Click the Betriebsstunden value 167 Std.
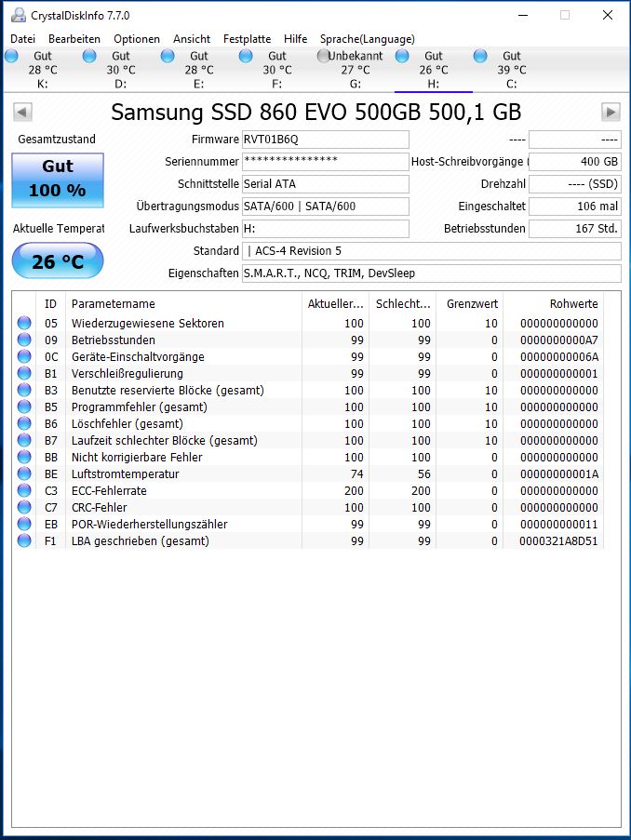The height and width of the screenshot is (840, 631). [x=575, y=229]
